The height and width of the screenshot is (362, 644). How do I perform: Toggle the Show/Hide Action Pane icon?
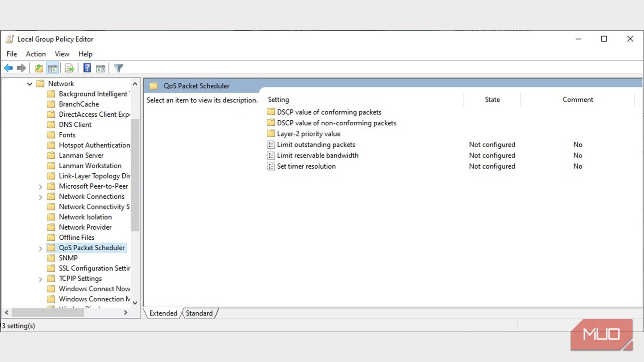click(x=101, y=68)
